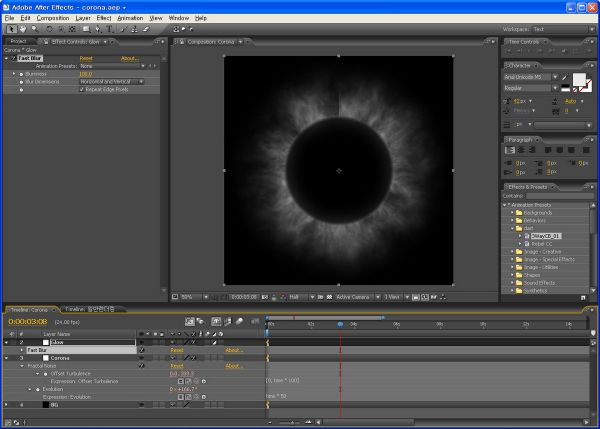Open the 50% magnification dropdown

click(x=194, y=297)
